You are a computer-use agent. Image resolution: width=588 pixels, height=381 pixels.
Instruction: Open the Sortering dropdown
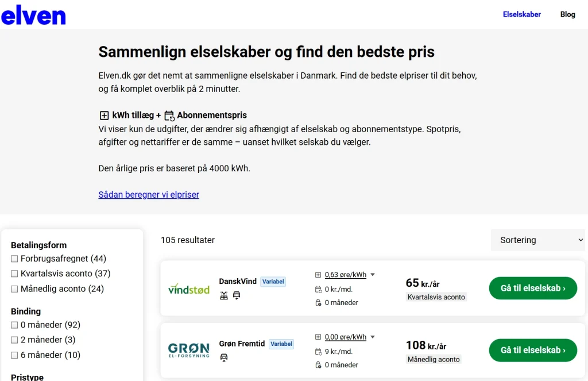tap(537, 240)
